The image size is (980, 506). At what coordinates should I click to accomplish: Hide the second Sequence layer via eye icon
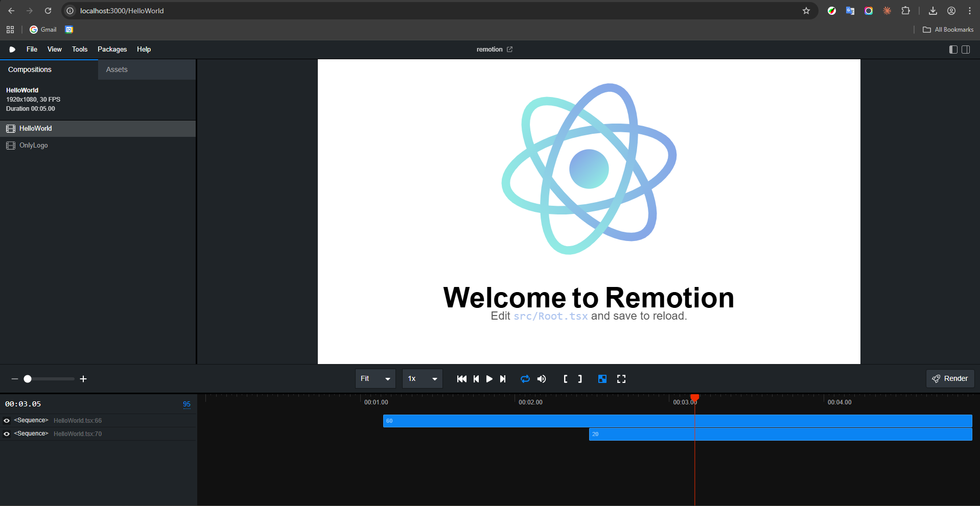pyautogui.click(x=7, y=434)
